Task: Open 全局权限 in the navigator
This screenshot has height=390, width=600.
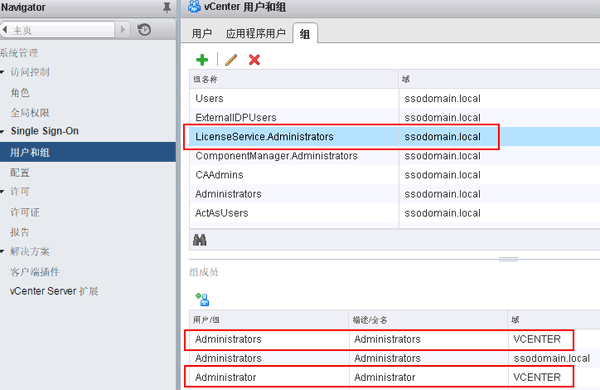Action: click(x=30, y=113)
